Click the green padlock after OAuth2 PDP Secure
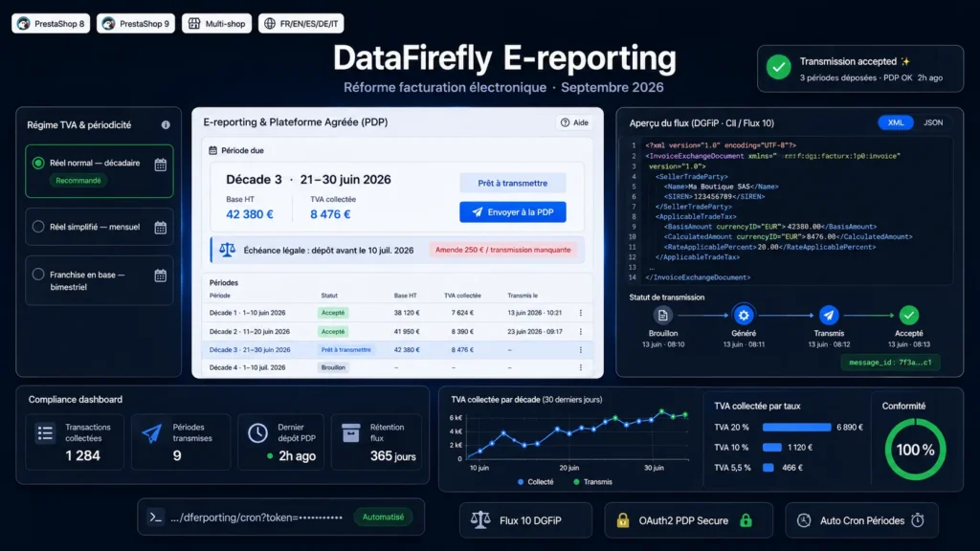 pos(746,520)
